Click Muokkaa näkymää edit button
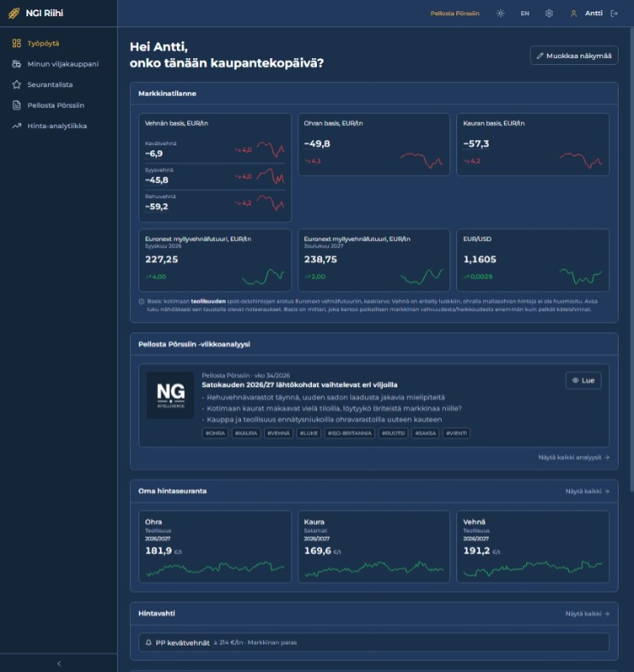The width and height of the screenshot is (634, 672). pyautogui.click(x=574, y=56)
